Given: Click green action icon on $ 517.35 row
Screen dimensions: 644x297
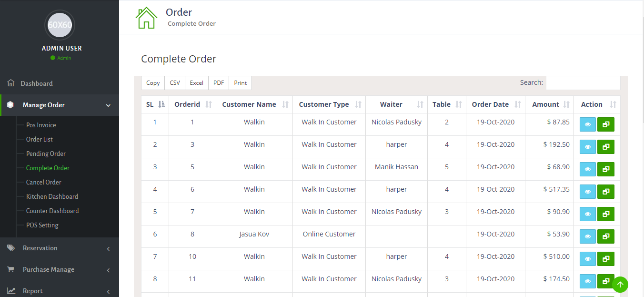Looking at the screenshot, I should 605,192.
